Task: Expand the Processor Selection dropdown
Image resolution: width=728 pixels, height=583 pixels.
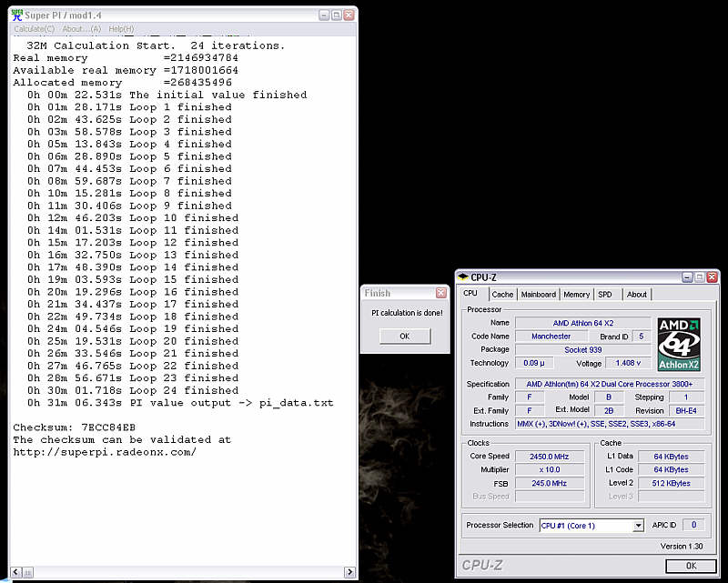Action: (x=639, y=526)
